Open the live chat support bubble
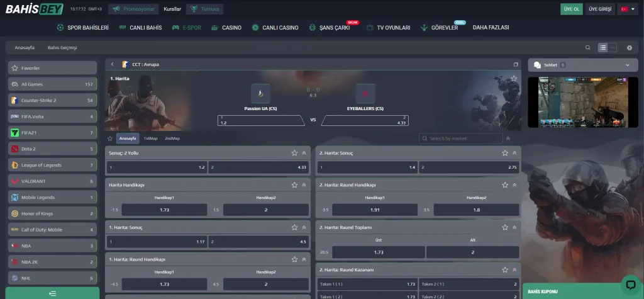 [631, 285]
